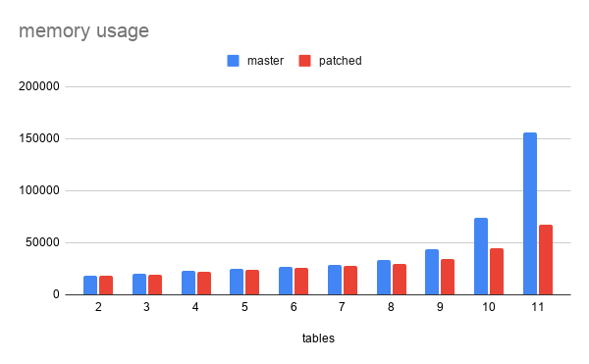
Task: Click the blue master bar for 10 tables
Action: pyautogui.click(x=481, y=256)
